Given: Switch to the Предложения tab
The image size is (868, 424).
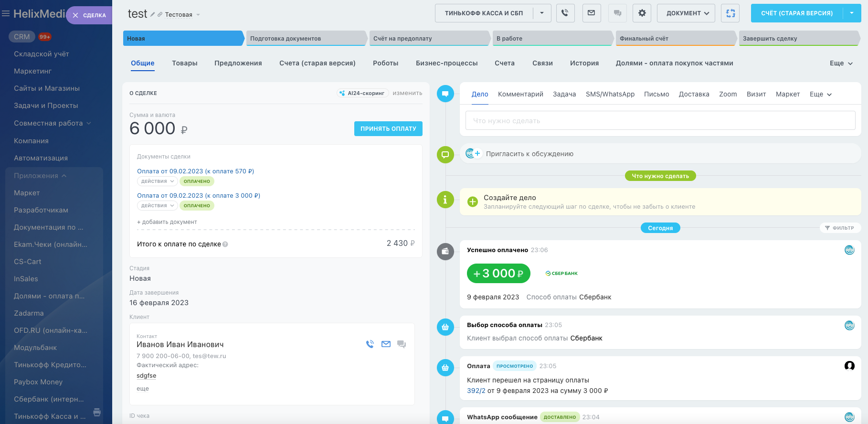Looking at the screenshot, I should (x=238, y=63).
